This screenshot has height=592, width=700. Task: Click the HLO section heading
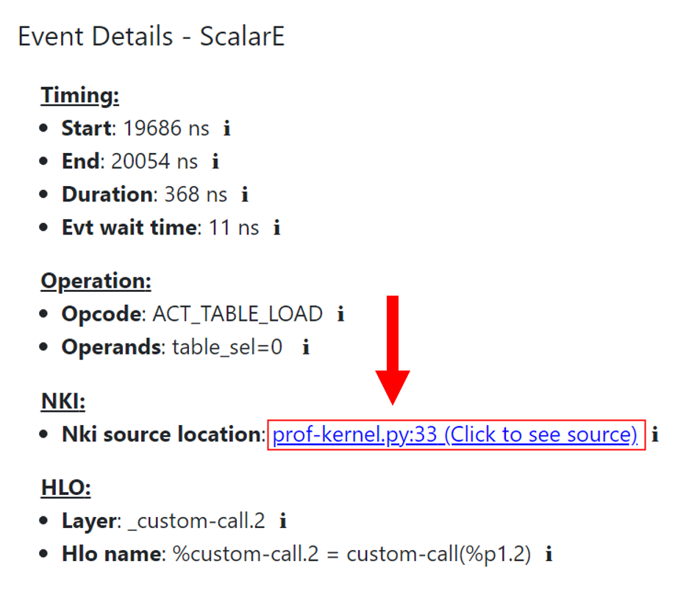point(65,488)
